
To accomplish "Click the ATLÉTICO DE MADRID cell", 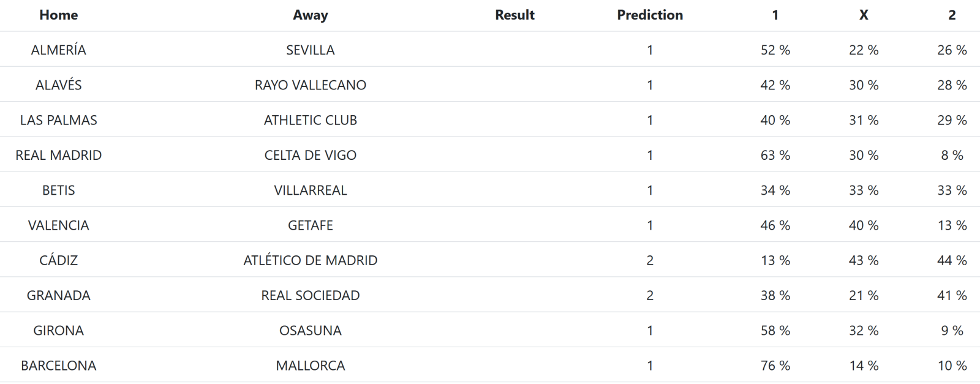I will [310, 260].
